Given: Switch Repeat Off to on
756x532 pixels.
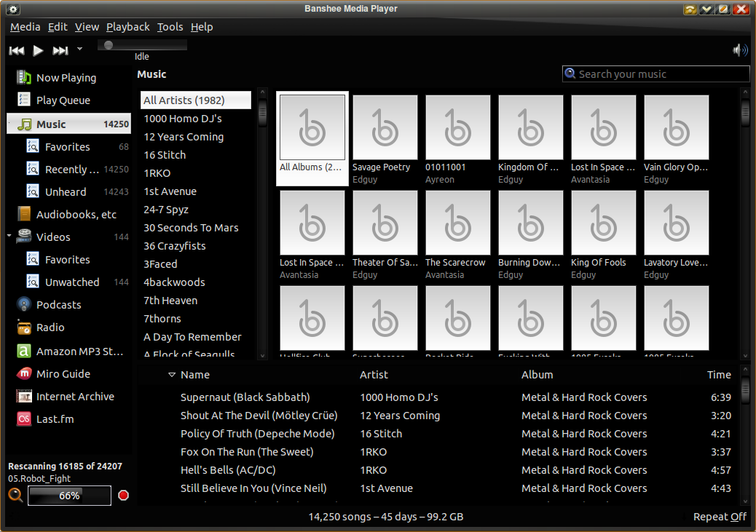Looking at the screenshot, I should click(x=720, y=516).
